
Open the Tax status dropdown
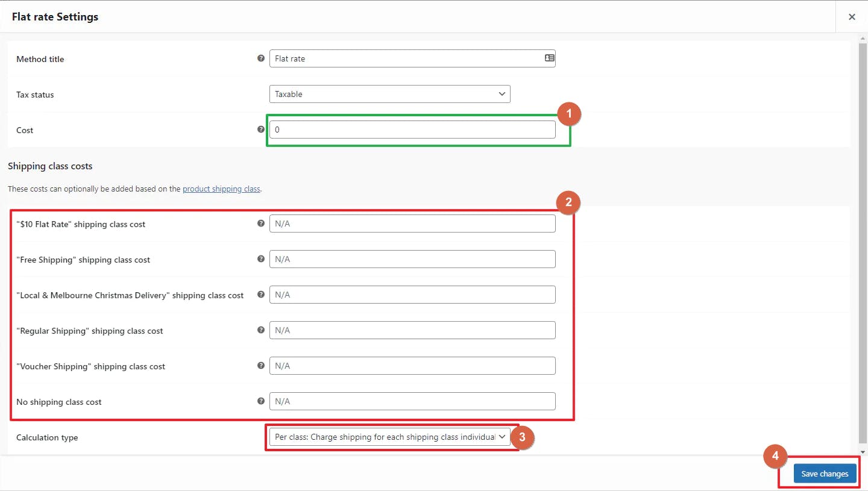tap(389, 94)
